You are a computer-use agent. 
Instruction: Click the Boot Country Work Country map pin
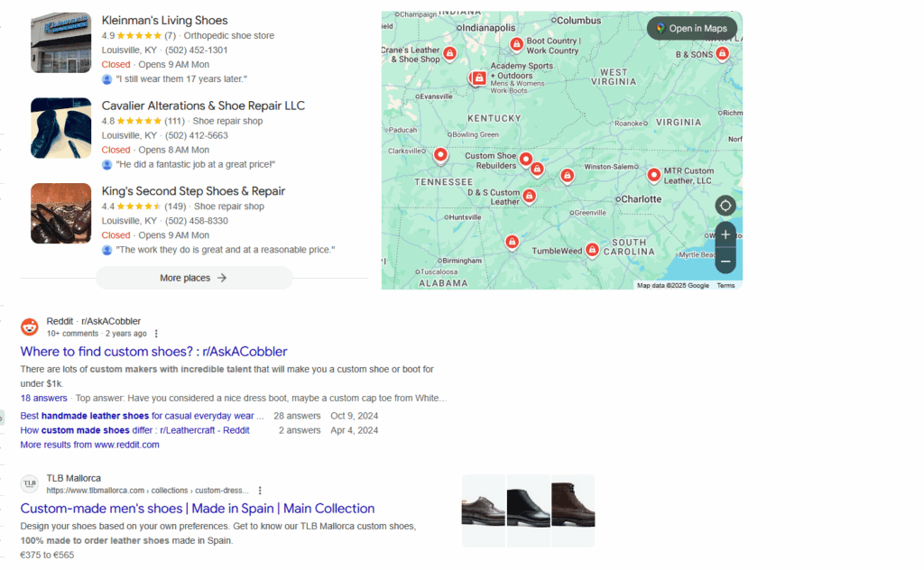(x=516, y=44)
